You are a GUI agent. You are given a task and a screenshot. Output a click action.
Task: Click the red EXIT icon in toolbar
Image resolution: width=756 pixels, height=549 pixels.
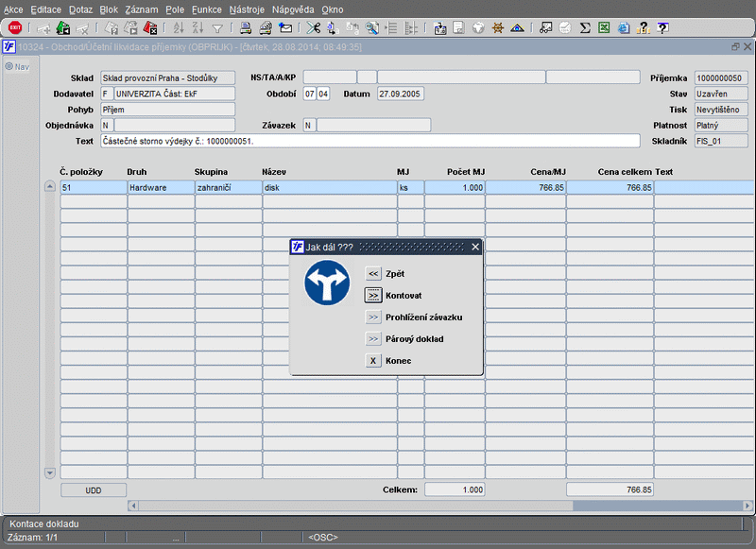(x=15, y=27)
